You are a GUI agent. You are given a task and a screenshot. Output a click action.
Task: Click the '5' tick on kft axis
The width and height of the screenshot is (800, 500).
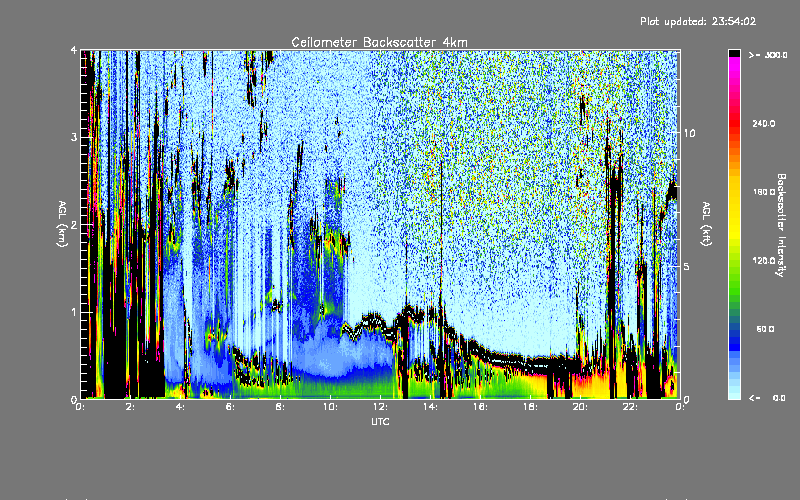tap(687, 266)
